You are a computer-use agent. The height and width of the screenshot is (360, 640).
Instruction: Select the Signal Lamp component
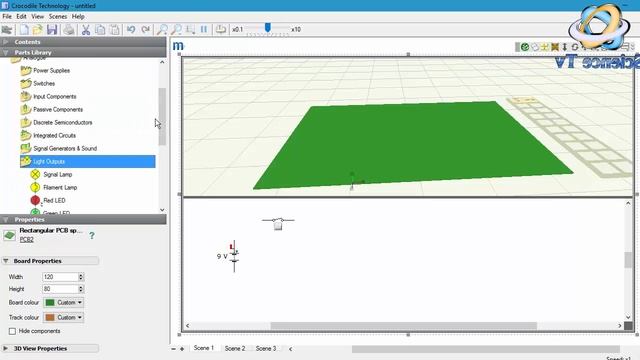[58, 174]
